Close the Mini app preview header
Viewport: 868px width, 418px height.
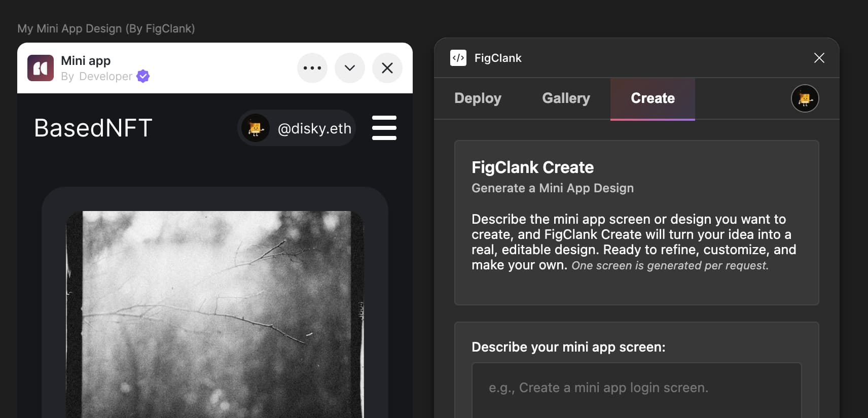pos(387,68)
